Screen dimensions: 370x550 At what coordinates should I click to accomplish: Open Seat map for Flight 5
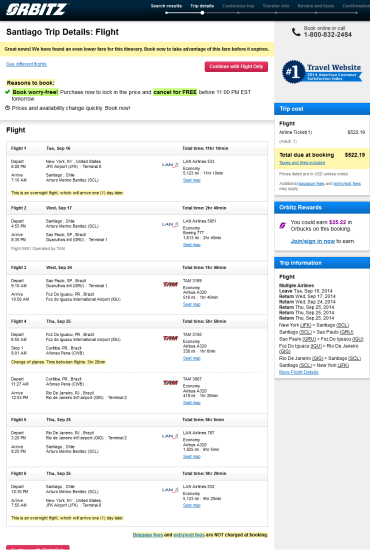pos(192,456)
